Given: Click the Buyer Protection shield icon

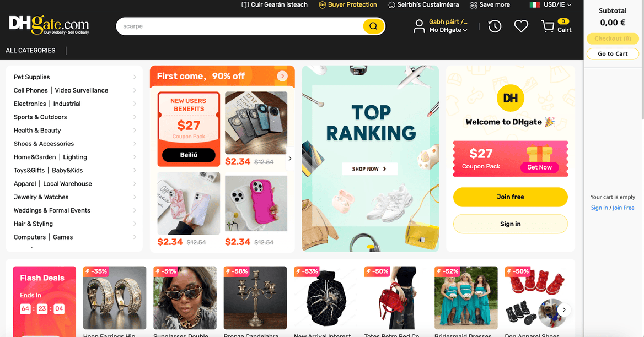Looking at the screenshot, I should 323,5.
